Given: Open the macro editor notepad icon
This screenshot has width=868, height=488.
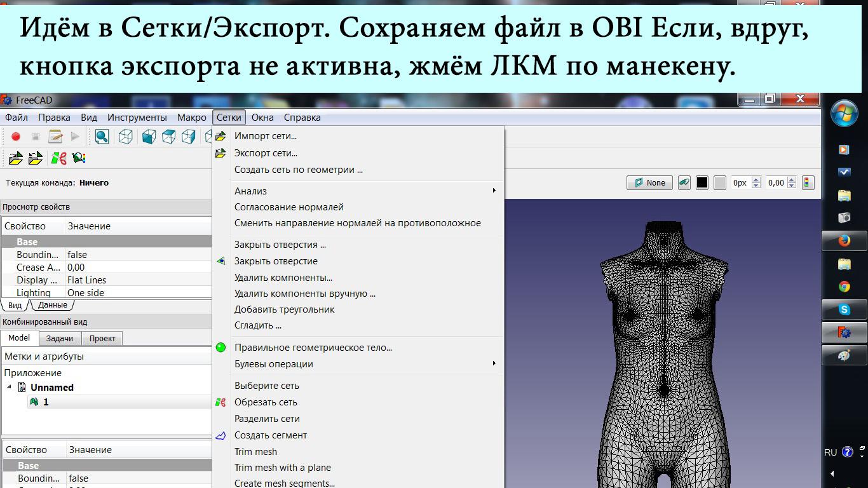Looking at the screenshot, I should (x=55, y=137).
